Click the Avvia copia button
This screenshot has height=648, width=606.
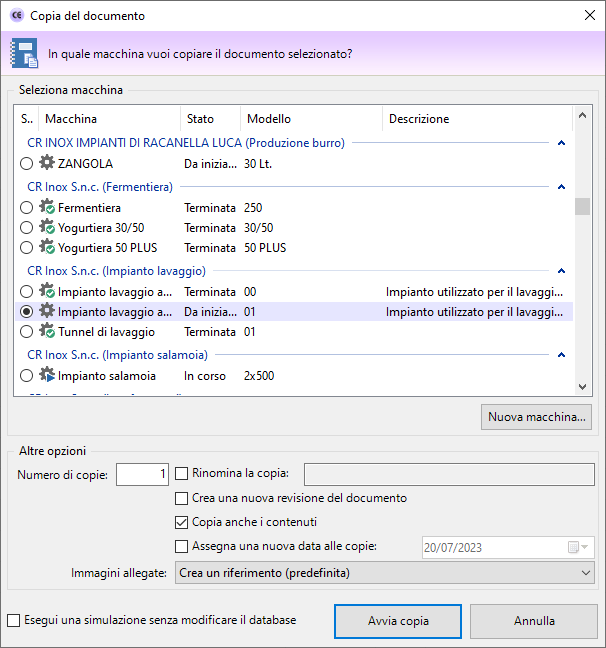pos(397,621)
